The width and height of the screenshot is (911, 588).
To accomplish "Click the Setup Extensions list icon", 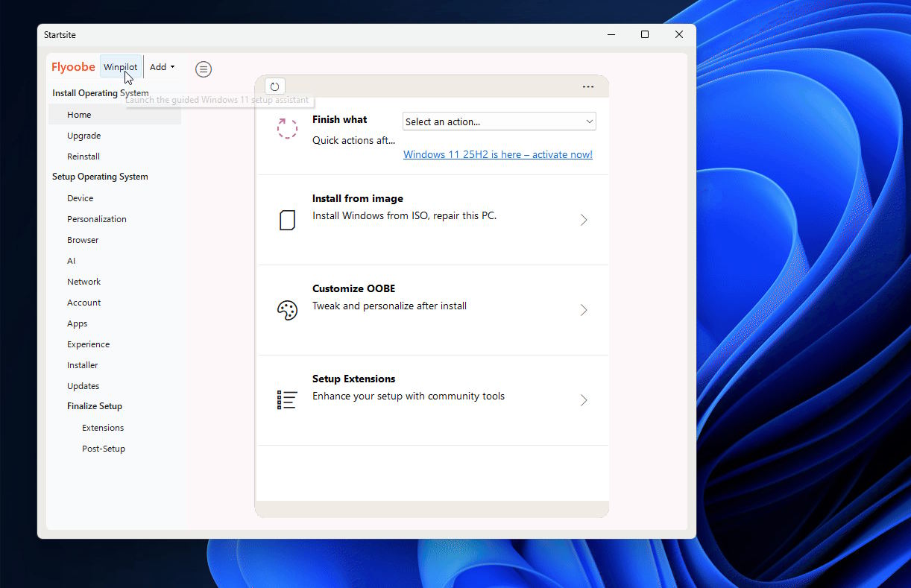I will [x=287, y=400].
